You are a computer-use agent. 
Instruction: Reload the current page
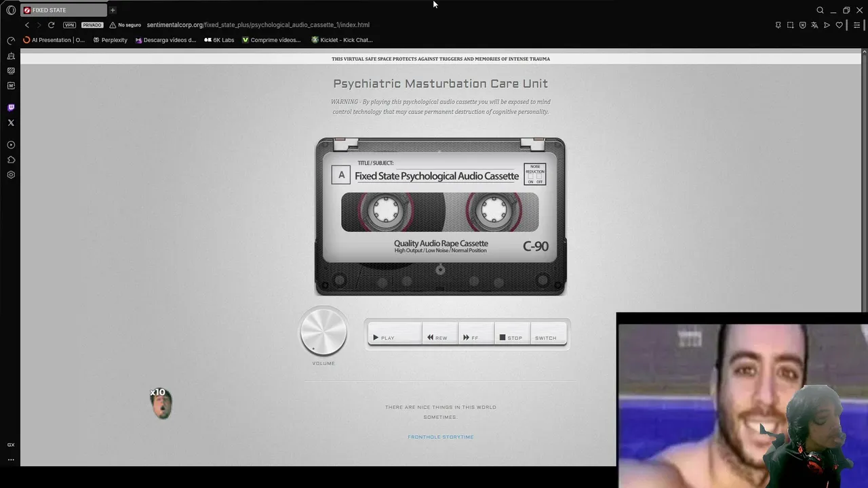click(x=51, y=25)
